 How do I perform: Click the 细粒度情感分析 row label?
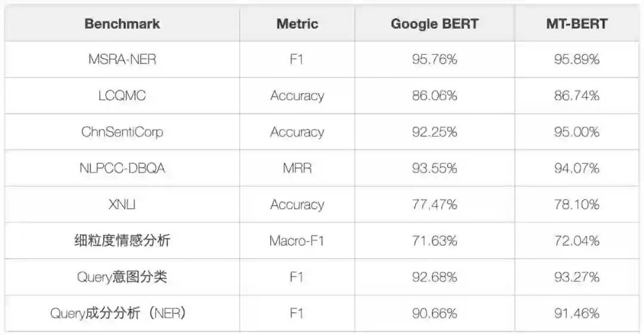[x=122, y=241]
